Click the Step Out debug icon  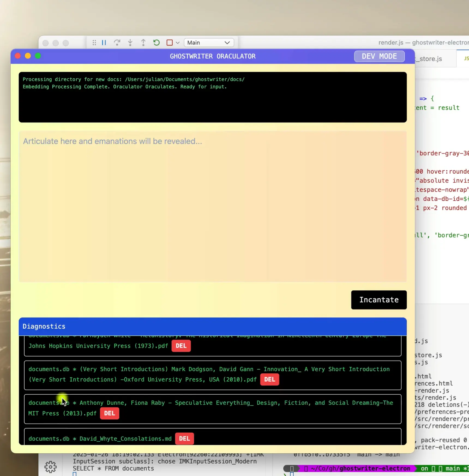143,43
